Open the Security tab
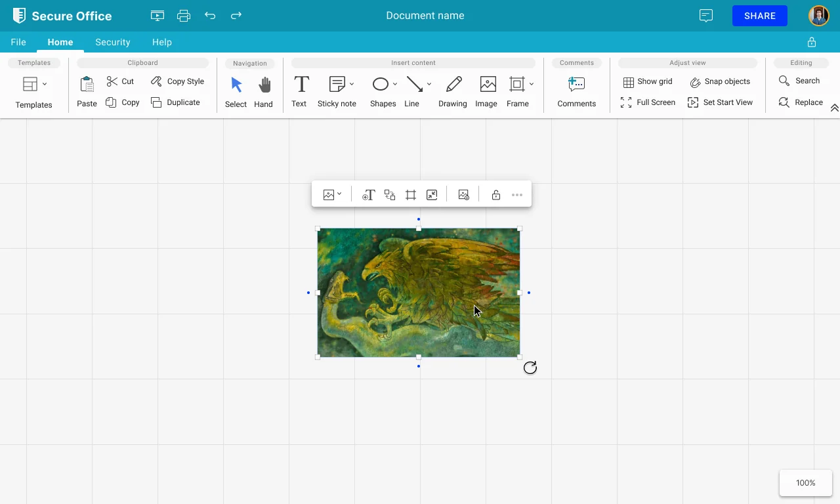Viewport: 840px width, 504px height. 113,42
